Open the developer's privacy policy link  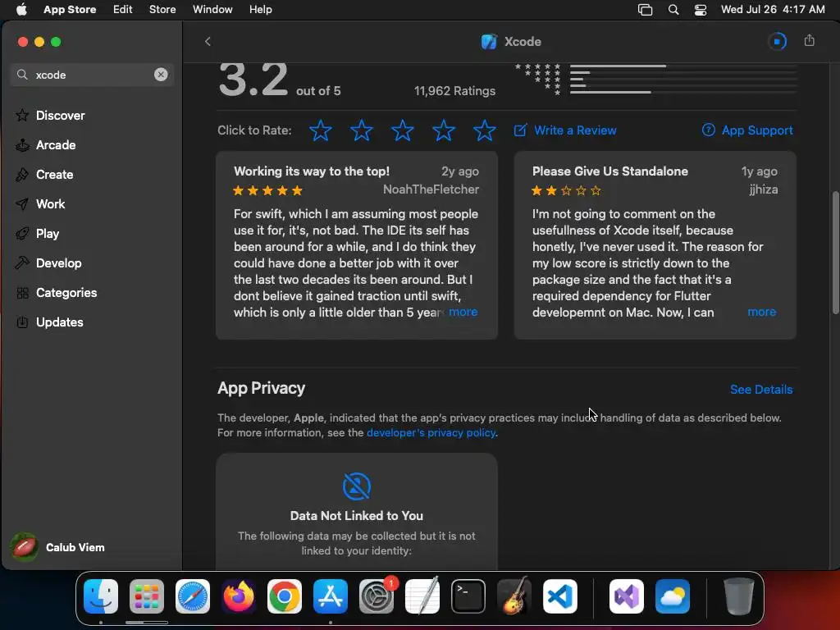pos(431,432)
